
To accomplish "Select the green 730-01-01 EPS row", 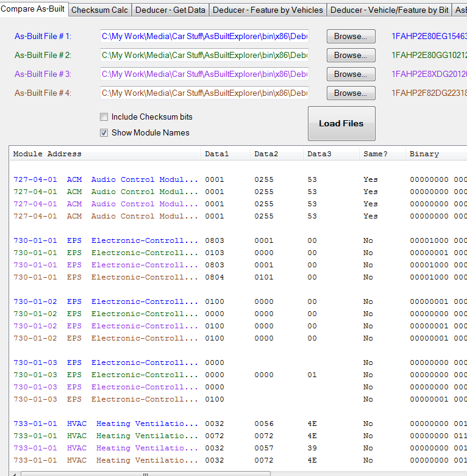I will pyautogui.click(x=240, y=253).
